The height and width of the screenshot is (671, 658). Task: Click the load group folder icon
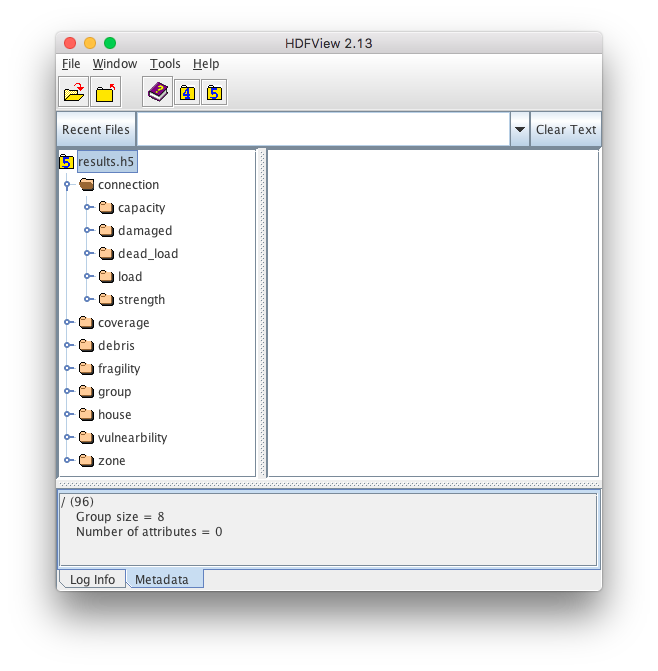point(106,276)
